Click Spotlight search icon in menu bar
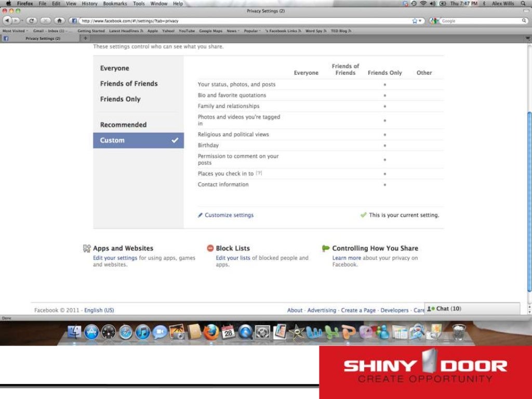The image size is (532, 399). point(524,4)
